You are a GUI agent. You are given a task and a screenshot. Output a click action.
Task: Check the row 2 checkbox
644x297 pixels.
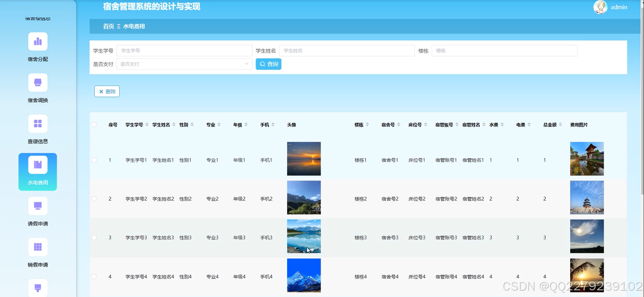click(x=94, y=199)
